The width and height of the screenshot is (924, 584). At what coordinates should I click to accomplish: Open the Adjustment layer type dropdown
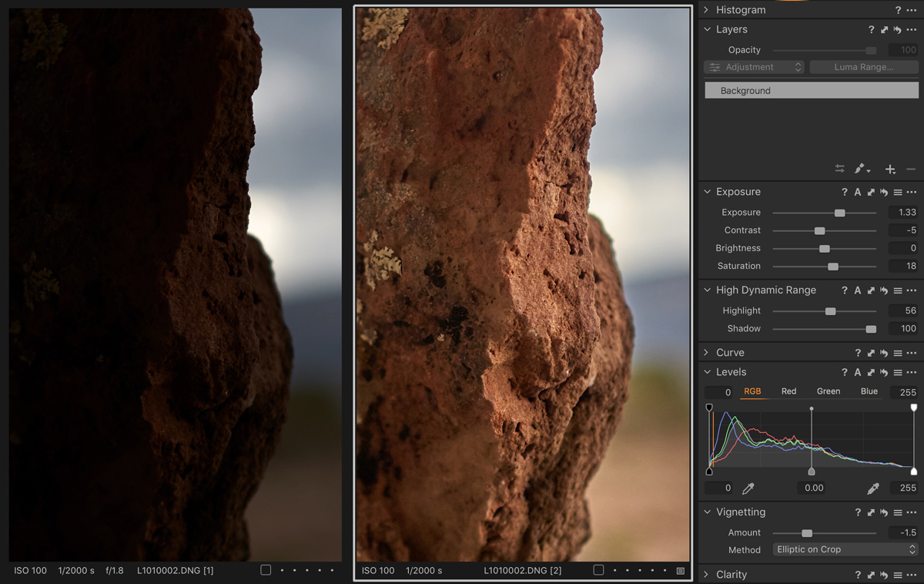(754, 68)
